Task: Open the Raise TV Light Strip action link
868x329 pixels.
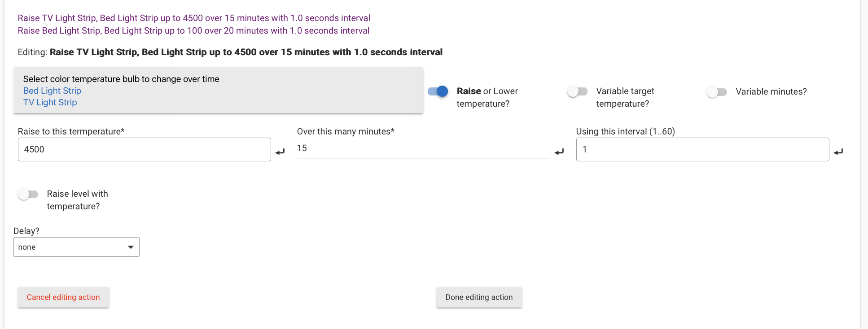Action: [194, 18]
